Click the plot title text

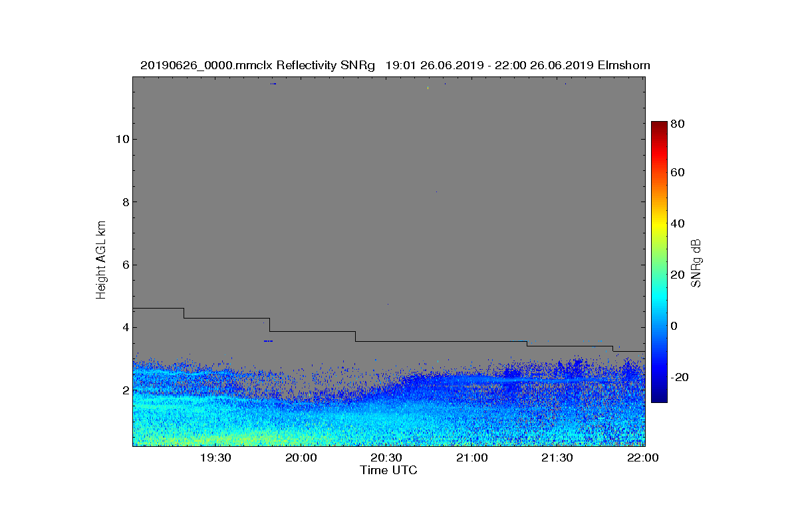(395, 65)
